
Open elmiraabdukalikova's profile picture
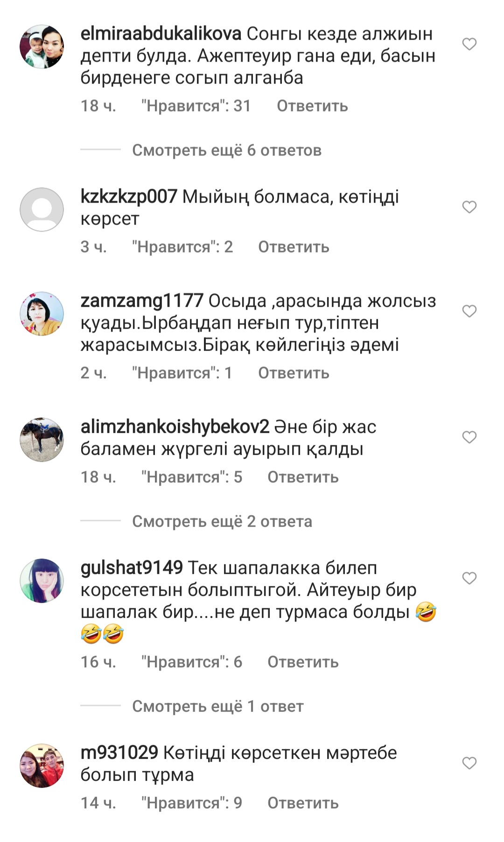tap(42, 47)
